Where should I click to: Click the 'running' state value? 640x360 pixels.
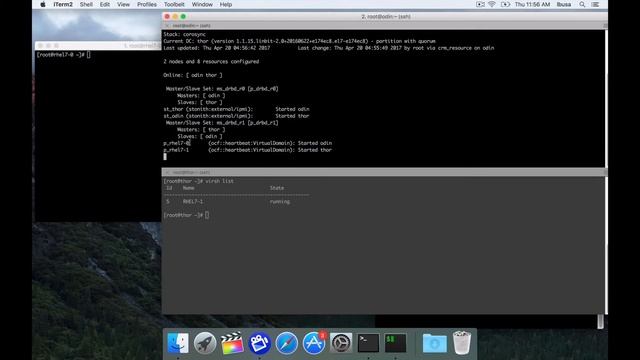tap(280, 202)
